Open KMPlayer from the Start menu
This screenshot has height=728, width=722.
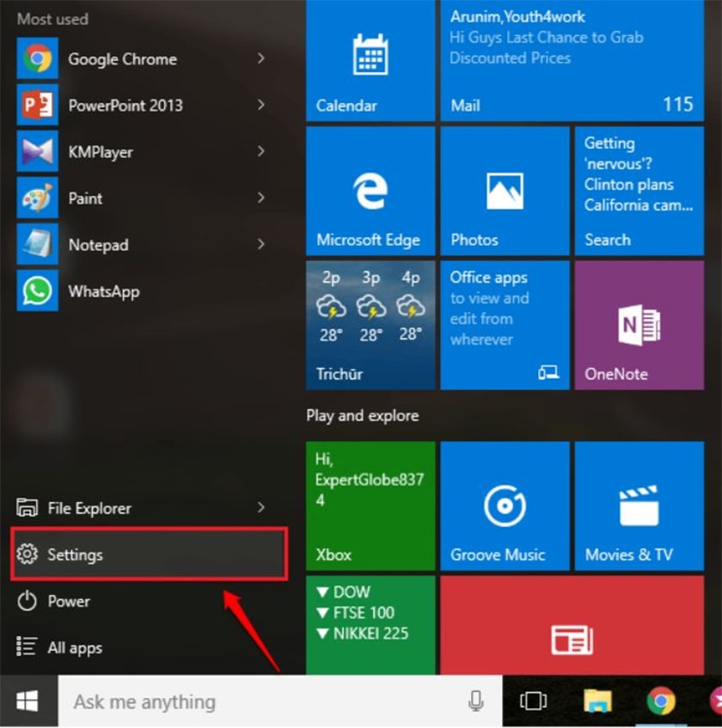click(x=100, y=152)
